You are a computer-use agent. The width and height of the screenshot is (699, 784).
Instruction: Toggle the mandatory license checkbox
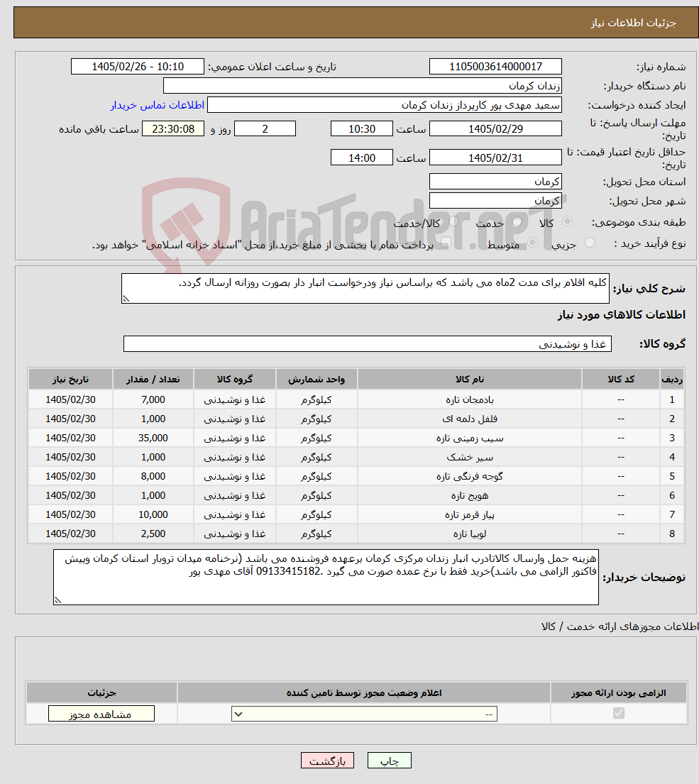click(x=619, y=713)
